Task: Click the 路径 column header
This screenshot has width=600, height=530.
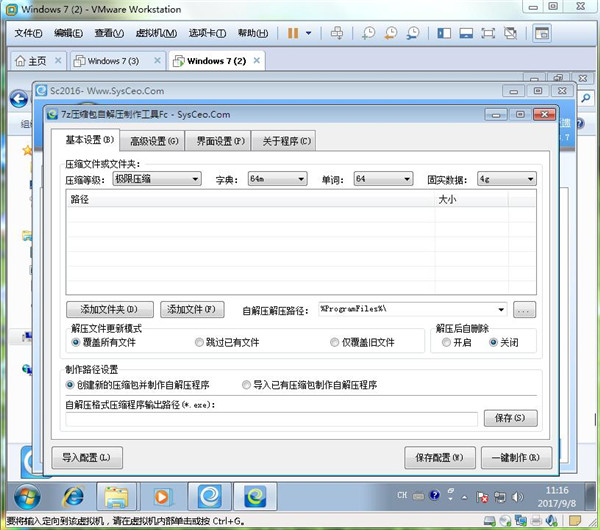Action: [251, 199]
